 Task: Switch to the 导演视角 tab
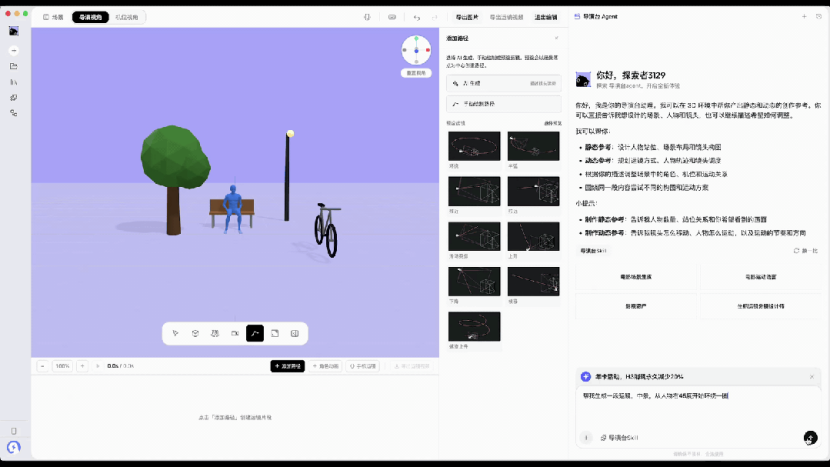(91, 17)
